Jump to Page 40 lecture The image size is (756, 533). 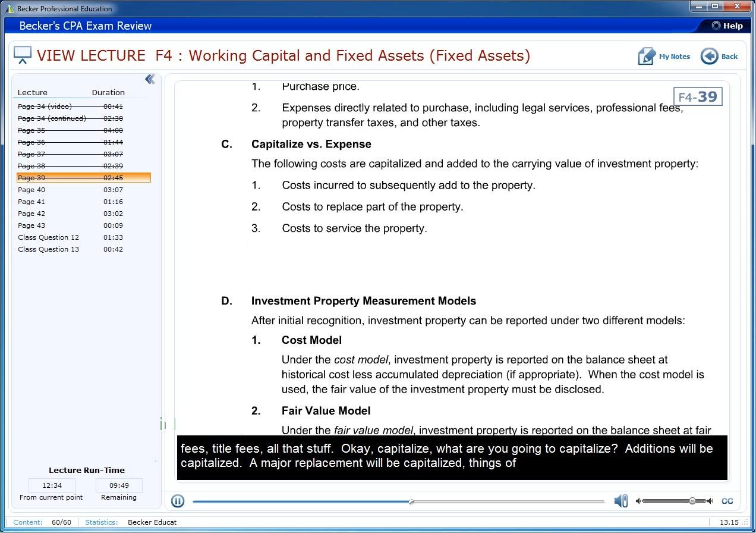[x=31, y=190]
